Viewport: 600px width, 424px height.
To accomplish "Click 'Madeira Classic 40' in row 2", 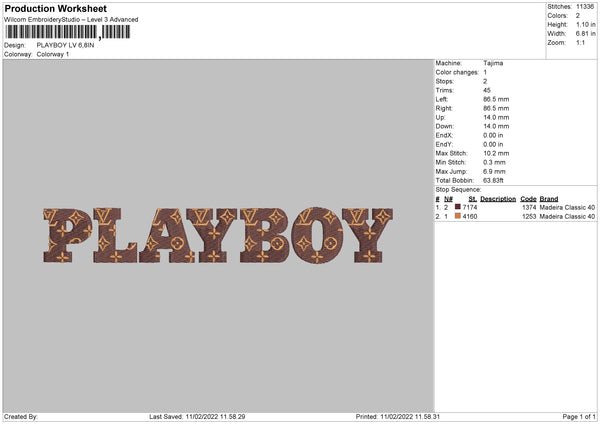I will [567, 217].
